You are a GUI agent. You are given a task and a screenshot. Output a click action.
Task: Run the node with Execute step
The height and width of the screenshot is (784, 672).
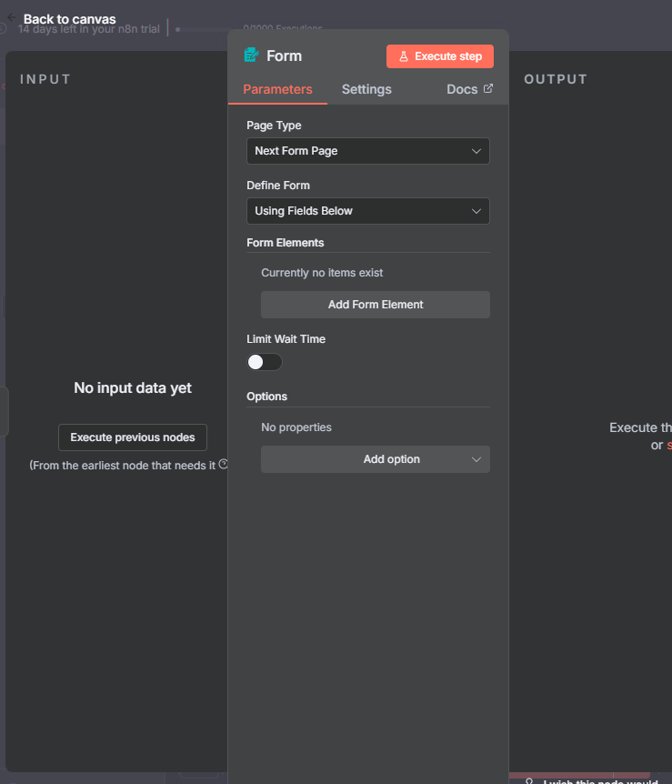pos(439,56)
